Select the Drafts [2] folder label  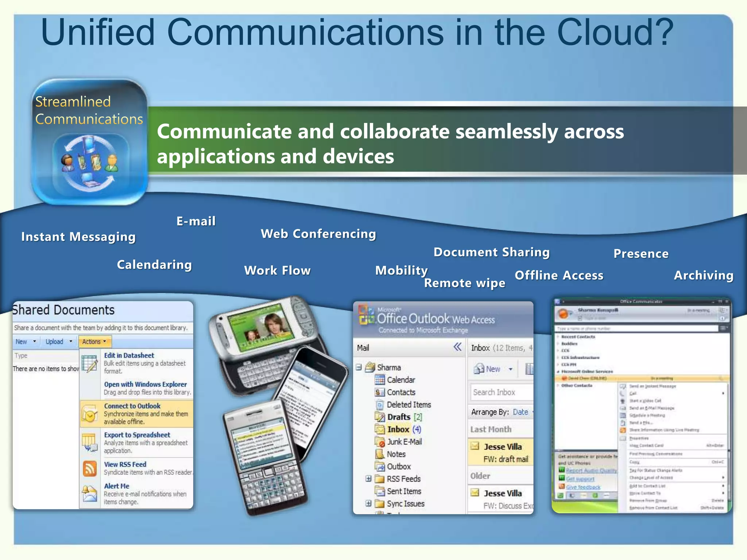(x=405, y=417)
